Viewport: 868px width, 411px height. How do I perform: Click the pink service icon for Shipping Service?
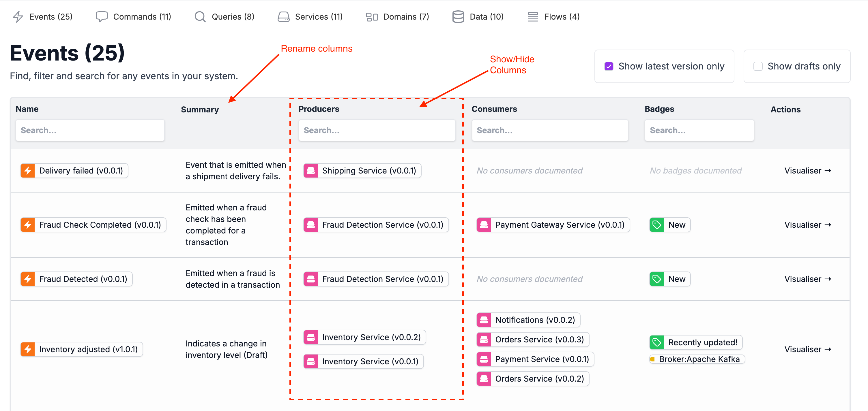point(311,171)
